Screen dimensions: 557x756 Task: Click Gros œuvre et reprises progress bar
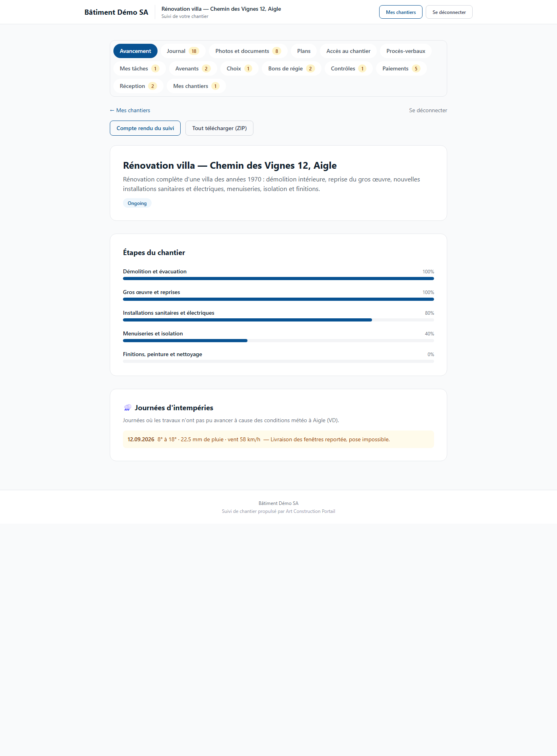coord(278,299)
